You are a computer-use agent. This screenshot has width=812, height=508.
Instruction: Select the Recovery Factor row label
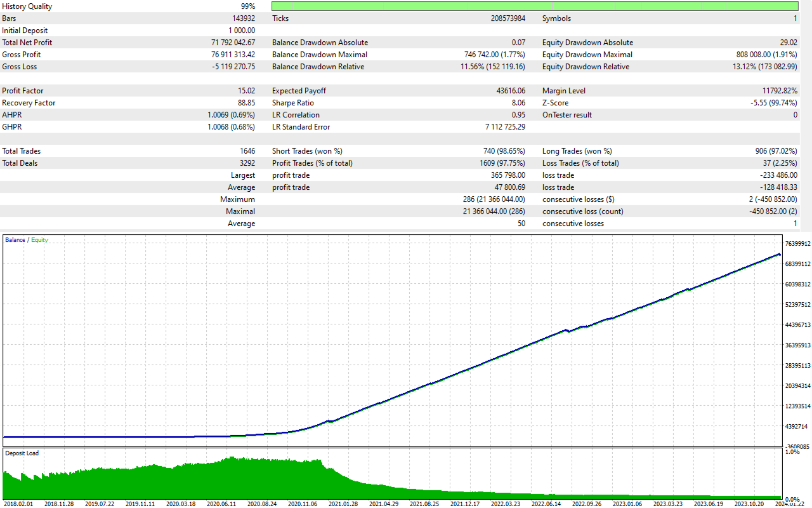(x=29, y=103)
